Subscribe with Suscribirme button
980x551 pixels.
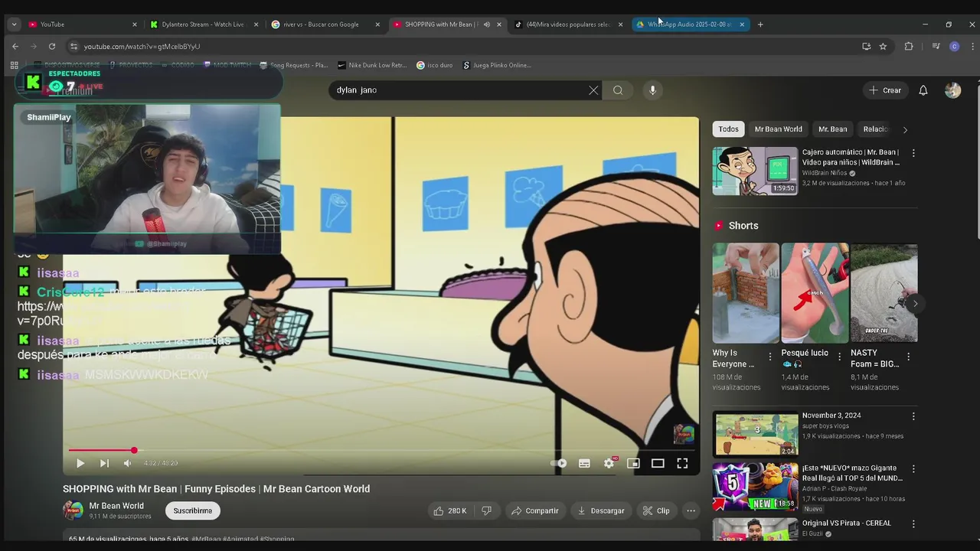pos(192,510)
